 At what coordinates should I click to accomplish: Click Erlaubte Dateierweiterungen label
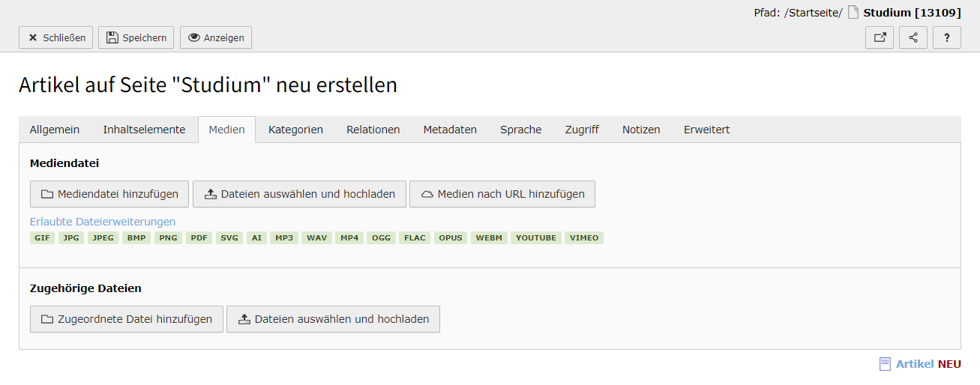click(103, 222)
